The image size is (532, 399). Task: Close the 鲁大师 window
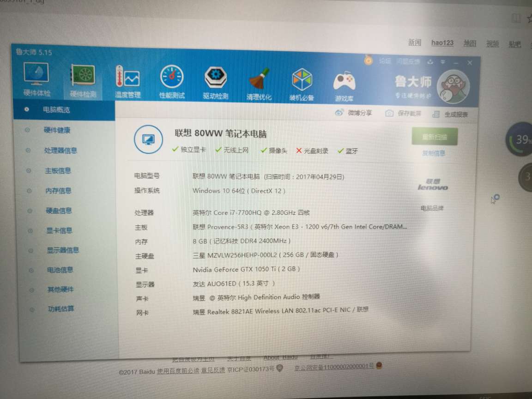coord(470,63)
